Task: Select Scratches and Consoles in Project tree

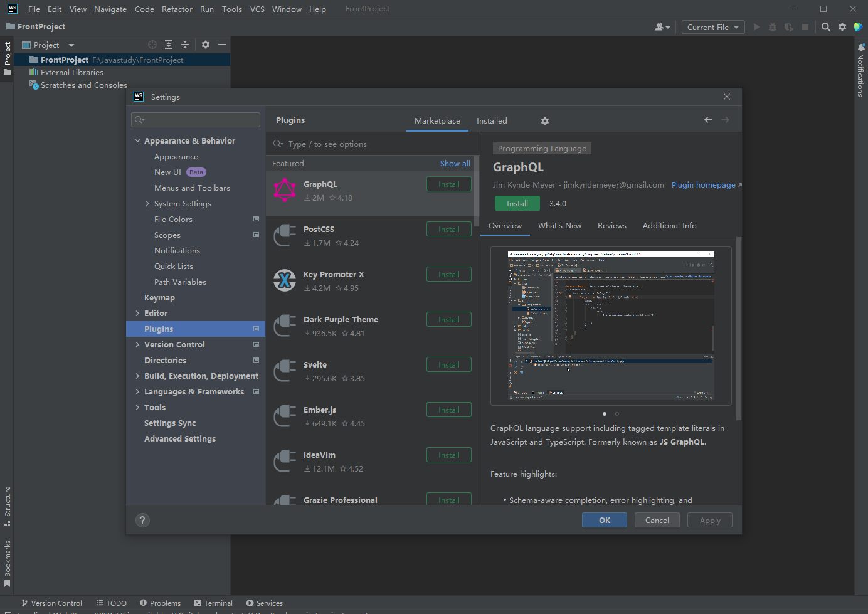Action: tap(83, 85)
